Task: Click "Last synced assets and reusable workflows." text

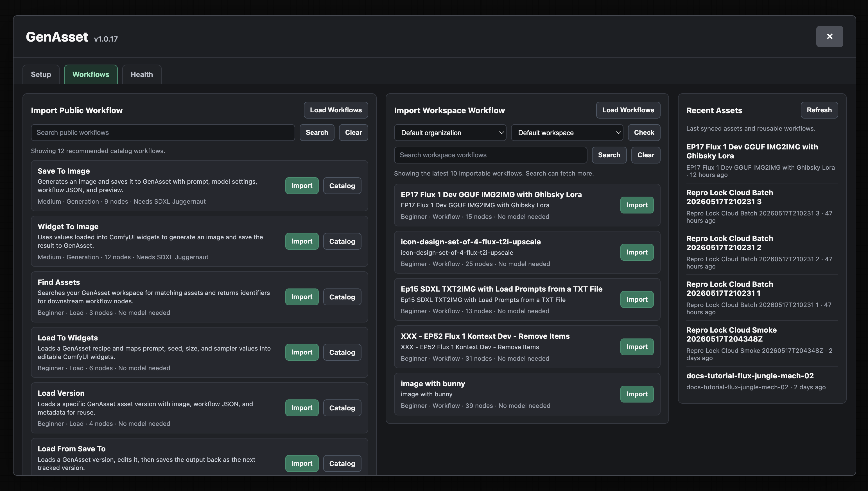Action: click(x=751, y=128)
